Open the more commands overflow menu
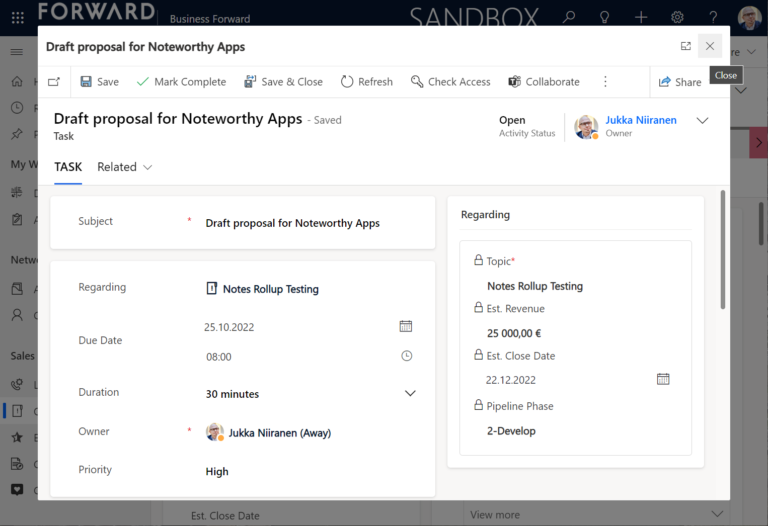768x526 pixels. pyautogui.click(x=605, y=82)
